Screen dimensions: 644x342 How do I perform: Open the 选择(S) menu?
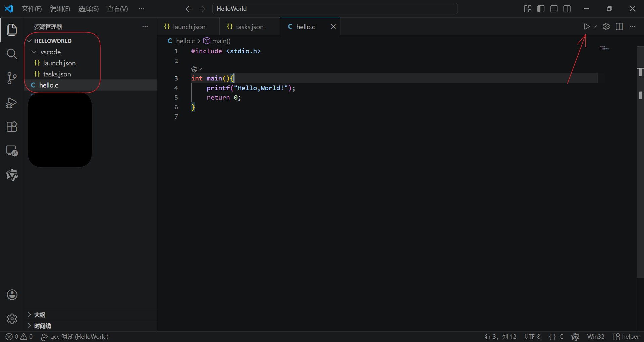click(x=89, y=9)
